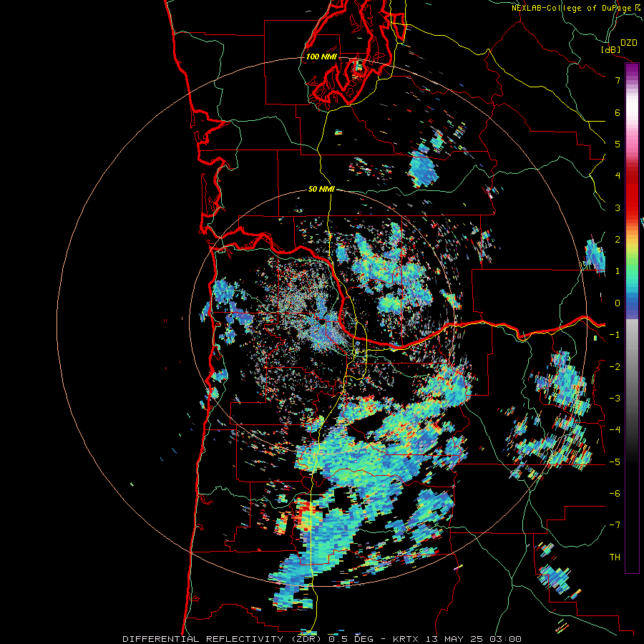Click the -2 value on the color scale
This screenshot has width=644, height=644.
(615, 367)
